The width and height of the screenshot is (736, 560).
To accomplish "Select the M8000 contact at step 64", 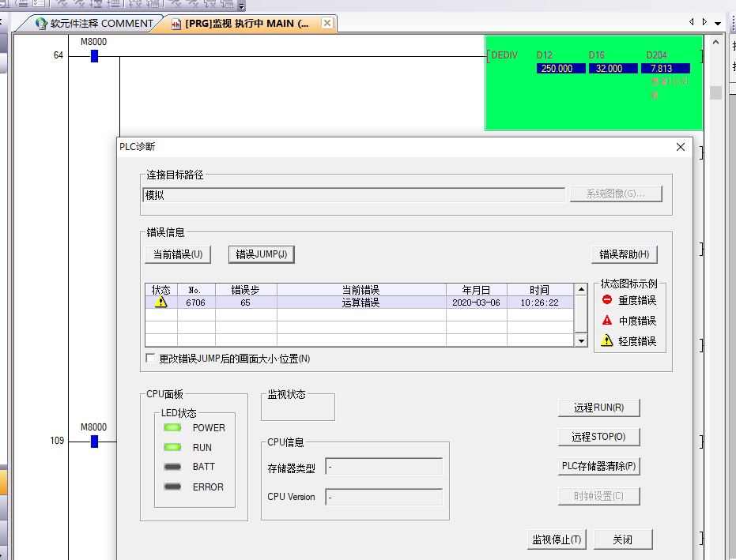I will click(94, 56).
